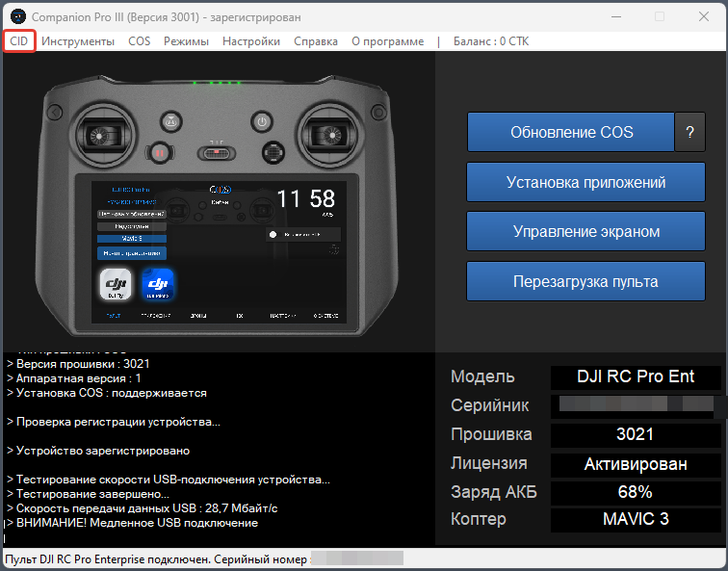This screenshot has height=571, width=728.
Task: Click the Прошивка value 3021 field
Action: pyautogui.click(x=636, y=434)
